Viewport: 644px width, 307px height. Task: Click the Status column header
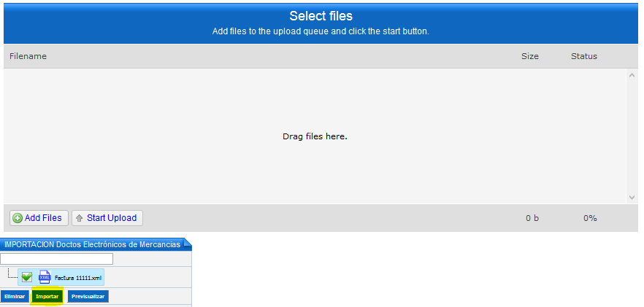[x=583, y=56]
